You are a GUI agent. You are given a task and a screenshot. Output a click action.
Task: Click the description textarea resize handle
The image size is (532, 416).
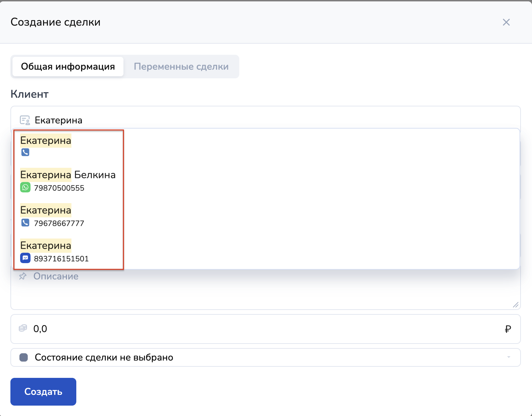516,305
